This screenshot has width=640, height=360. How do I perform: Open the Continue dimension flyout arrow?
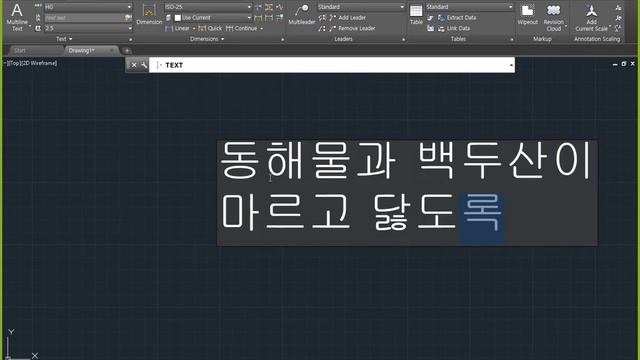(x=262, y=29)
